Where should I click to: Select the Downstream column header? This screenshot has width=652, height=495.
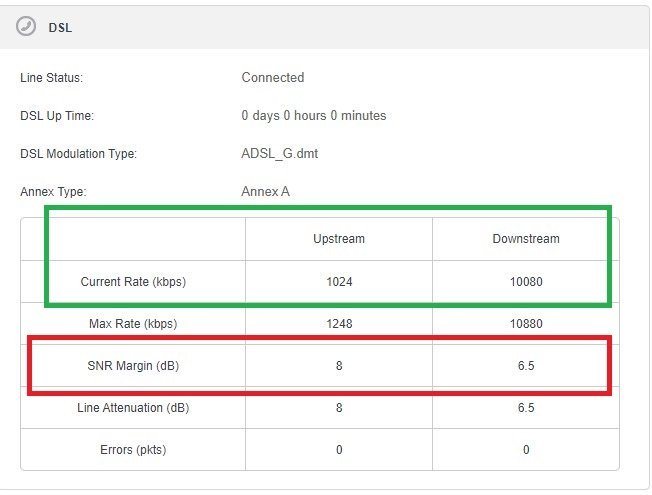[x=525, y=239]
